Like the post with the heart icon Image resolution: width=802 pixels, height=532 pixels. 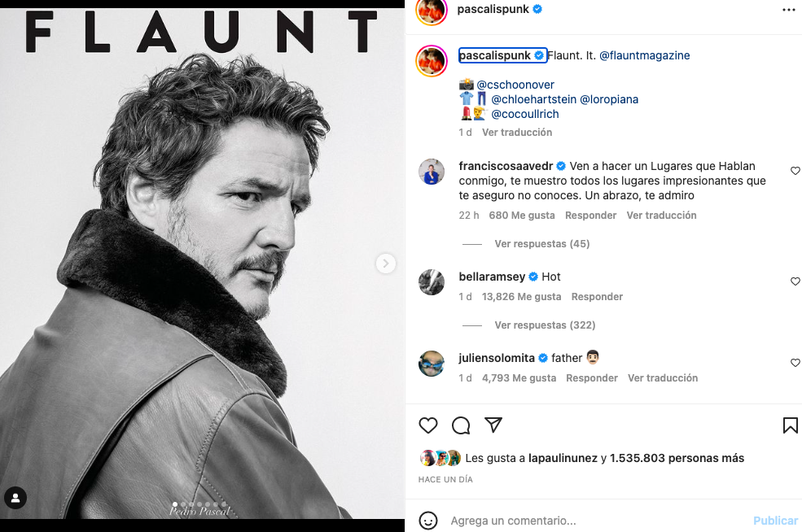coord(428,425)
